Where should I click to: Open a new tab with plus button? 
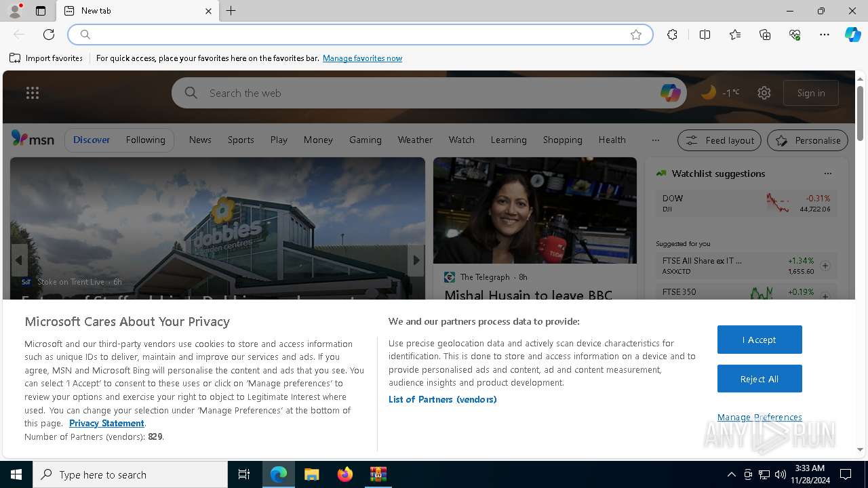pyautogui.click(x=231, y=11)
